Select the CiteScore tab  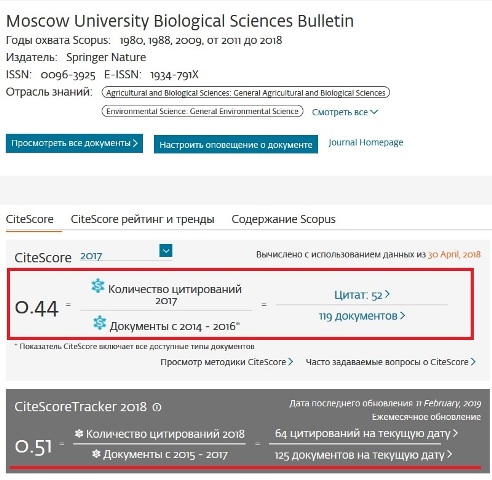click(x=30, y=219)
